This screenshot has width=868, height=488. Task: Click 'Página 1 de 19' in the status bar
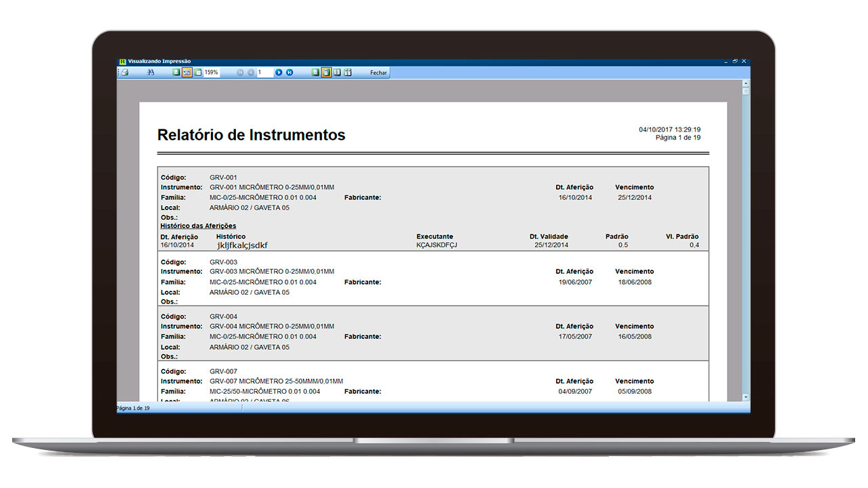click(x=133, y=409)
